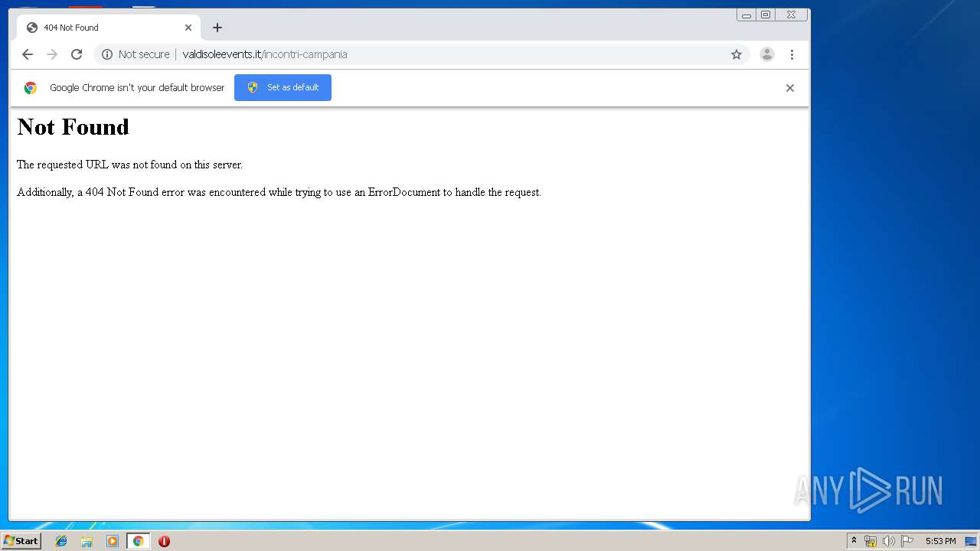Click the 'Additionally, a 404 Not Found error' text
The width and height of the screenshot is (980, 551).
coord(279,192)
